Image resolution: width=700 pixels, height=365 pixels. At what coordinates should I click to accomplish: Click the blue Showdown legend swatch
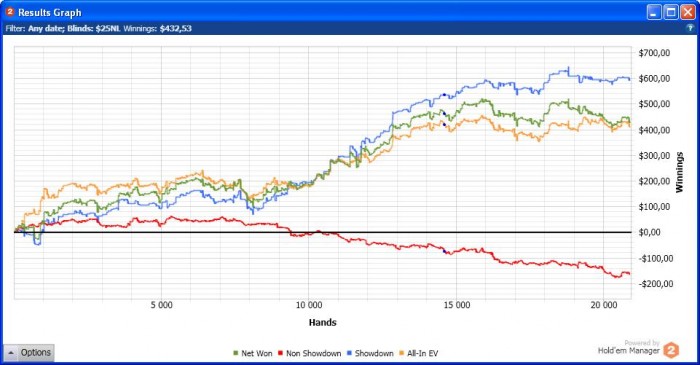349,353
